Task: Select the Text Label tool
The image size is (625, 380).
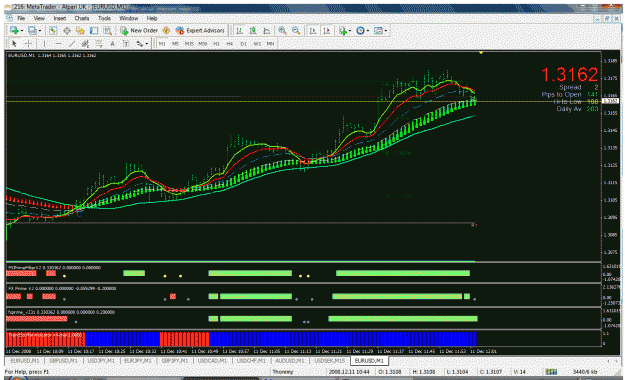Action: pos(126,43)
